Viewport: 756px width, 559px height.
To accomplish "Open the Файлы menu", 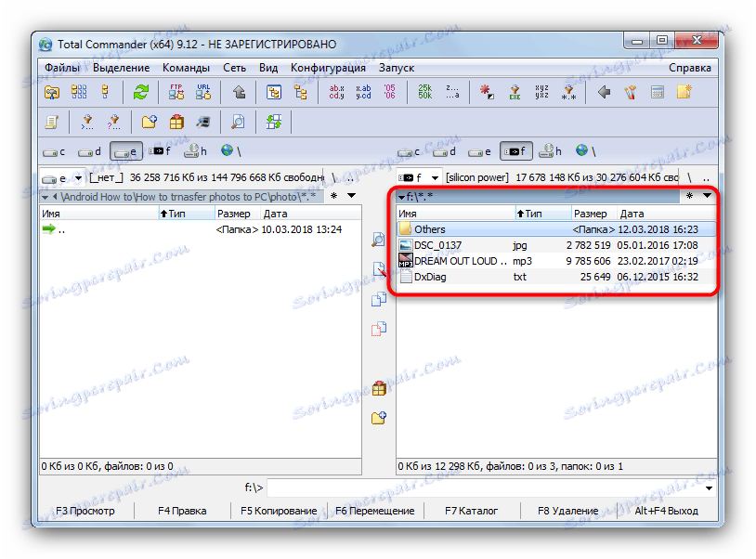I will 62,68.
